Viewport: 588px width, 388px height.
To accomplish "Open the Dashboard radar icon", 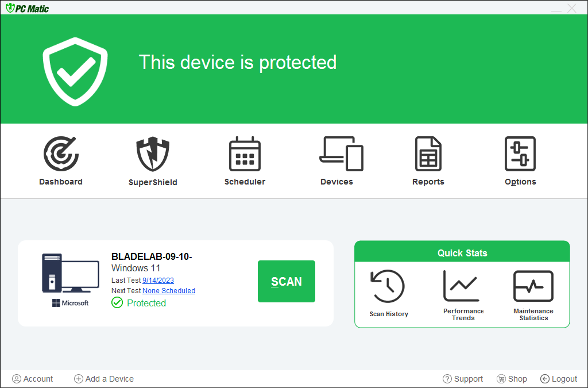I will coord(61,154).
